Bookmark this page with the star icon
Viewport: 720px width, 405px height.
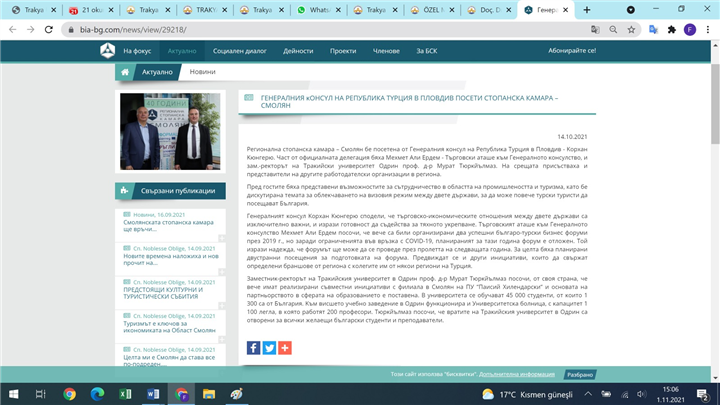point(631,29)
